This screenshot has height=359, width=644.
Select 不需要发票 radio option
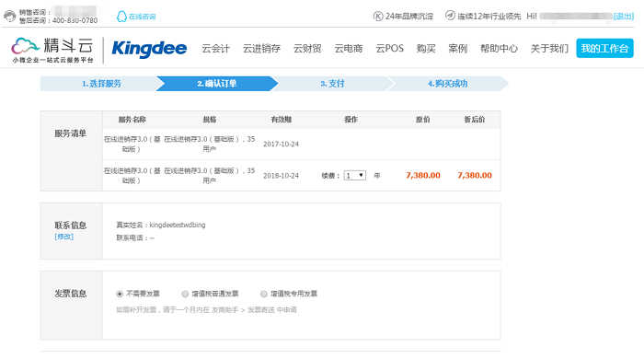(x=120, y=294)
